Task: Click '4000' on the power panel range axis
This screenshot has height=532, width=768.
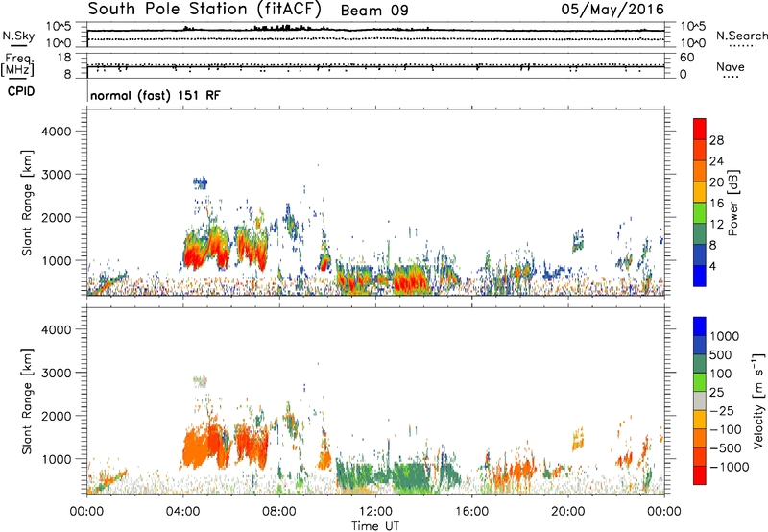Action: pyautogui.click(x=56, y=132)
